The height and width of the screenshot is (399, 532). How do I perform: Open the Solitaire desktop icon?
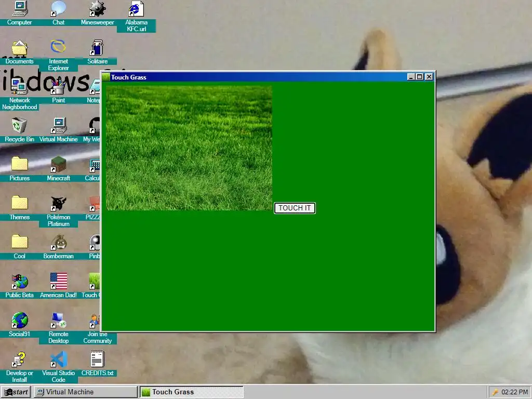pos(97,52)
